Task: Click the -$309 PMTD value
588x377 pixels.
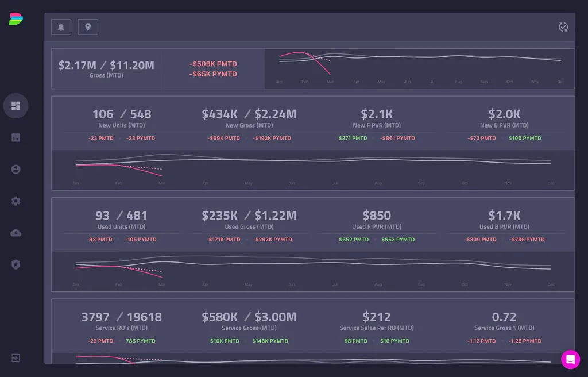Action: pyautogui.click(x=480, y=240)
